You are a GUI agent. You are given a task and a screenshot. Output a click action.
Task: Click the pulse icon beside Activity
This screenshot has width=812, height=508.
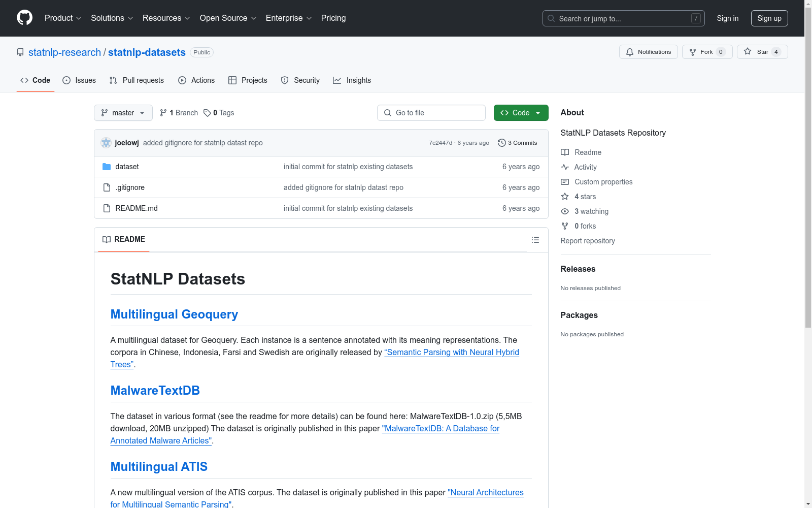coord(565,167)
